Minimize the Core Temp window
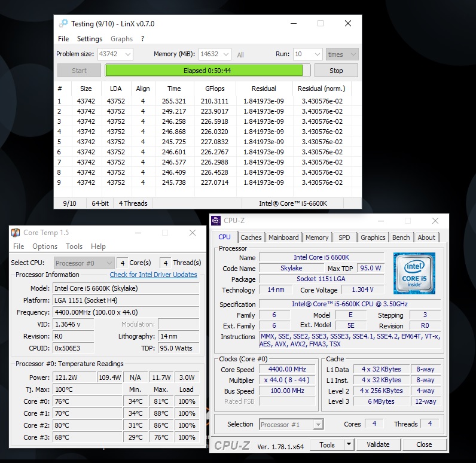This screenshot has height=463, width=476. tap(138, 233)
